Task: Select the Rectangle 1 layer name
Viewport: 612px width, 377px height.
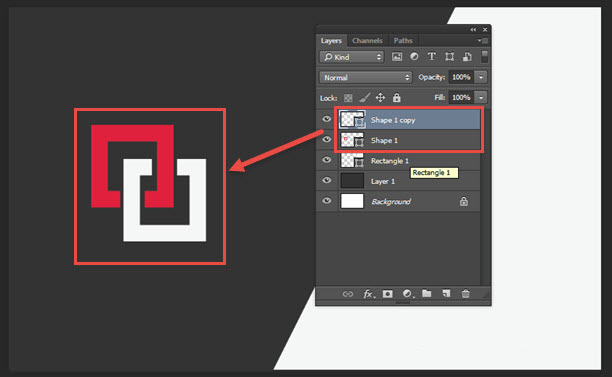Action: point(390,161)
